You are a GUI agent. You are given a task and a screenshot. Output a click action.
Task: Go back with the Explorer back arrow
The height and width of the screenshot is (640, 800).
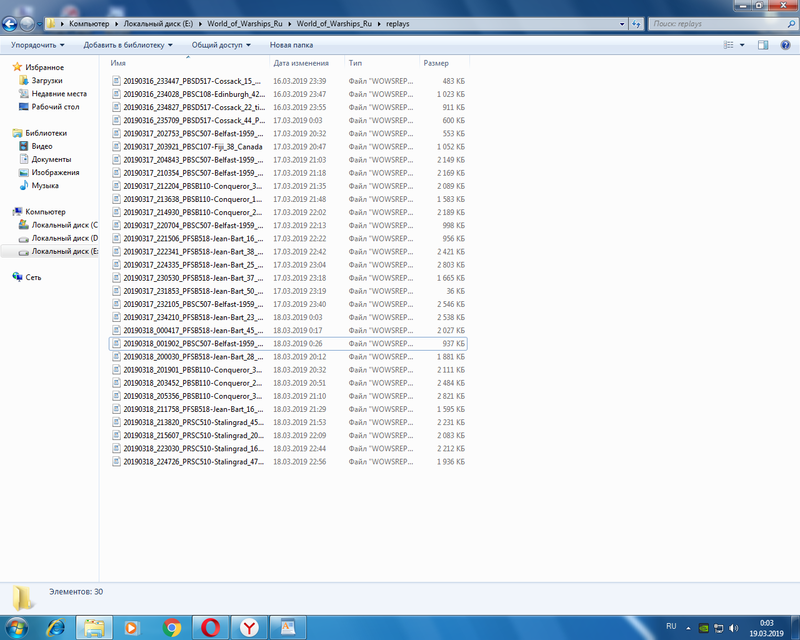[x=9, y=24]
